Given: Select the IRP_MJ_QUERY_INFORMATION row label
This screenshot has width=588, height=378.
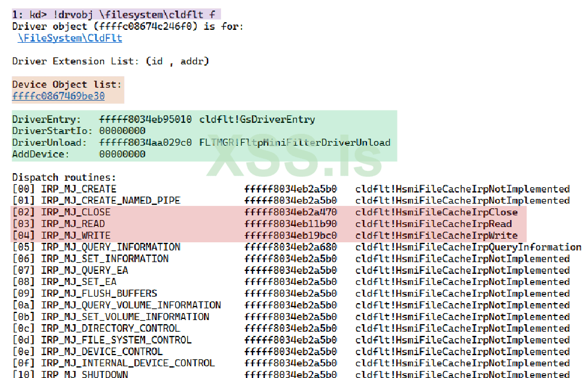Looking at the screenshot, I should coord(110,248).
